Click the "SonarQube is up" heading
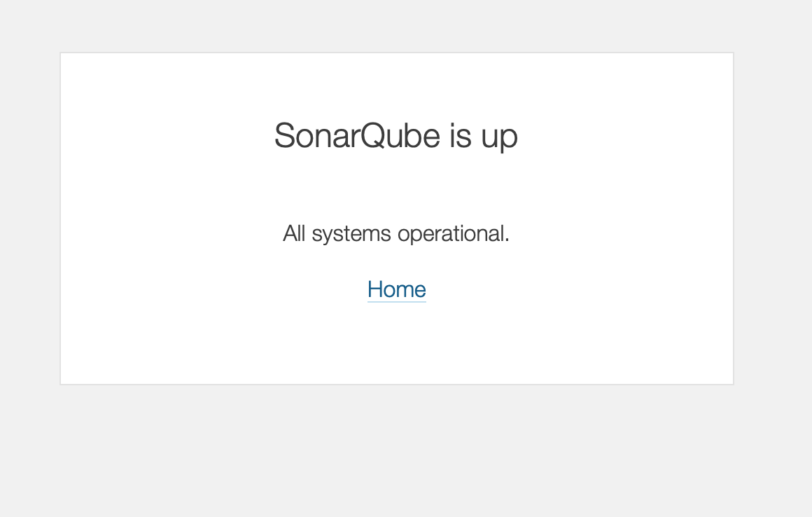 (395, 136)
